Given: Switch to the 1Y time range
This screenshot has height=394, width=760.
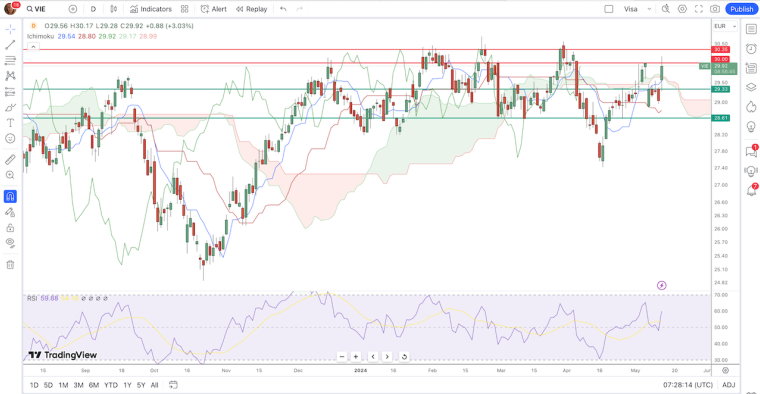Looking at the screenshot, I should tap(127, 385).
